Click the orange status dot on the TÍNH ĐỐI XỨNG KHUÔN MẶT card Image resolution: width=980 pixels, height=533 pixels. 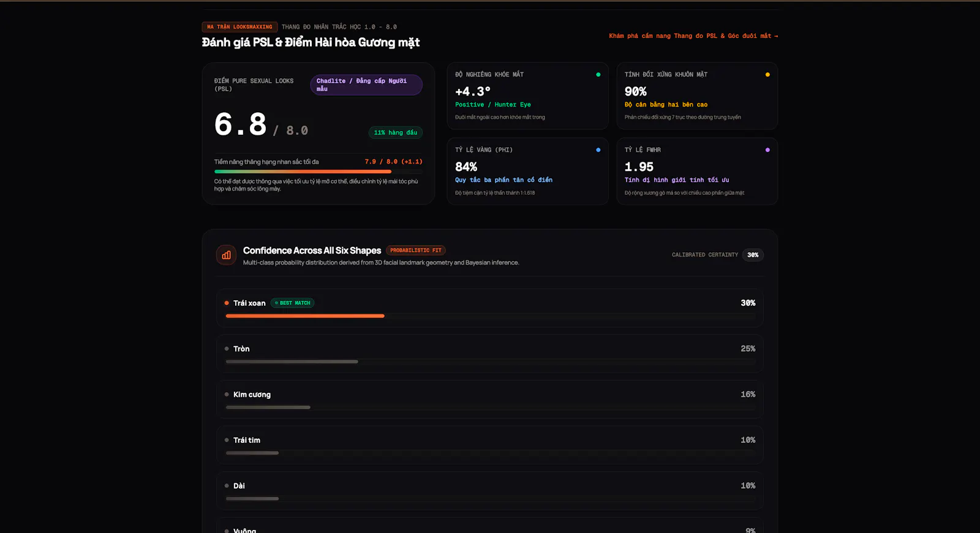[767, 75]
